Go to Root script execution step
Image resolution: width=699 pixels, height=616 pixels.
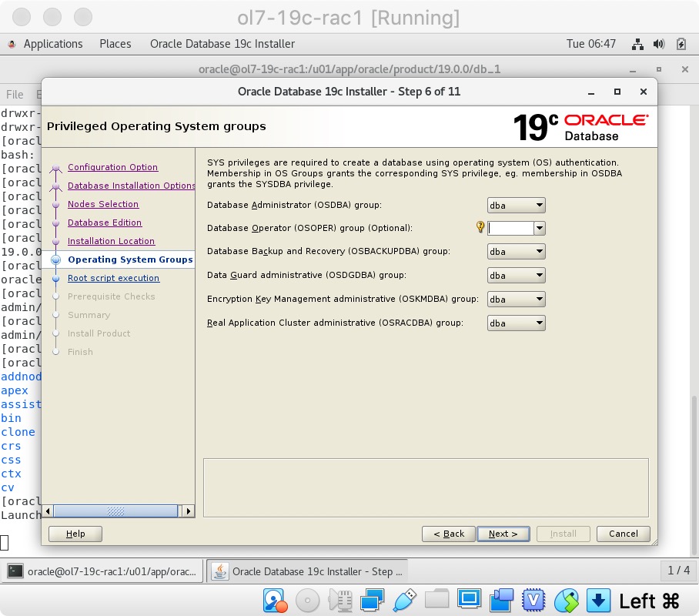[113, 278]
